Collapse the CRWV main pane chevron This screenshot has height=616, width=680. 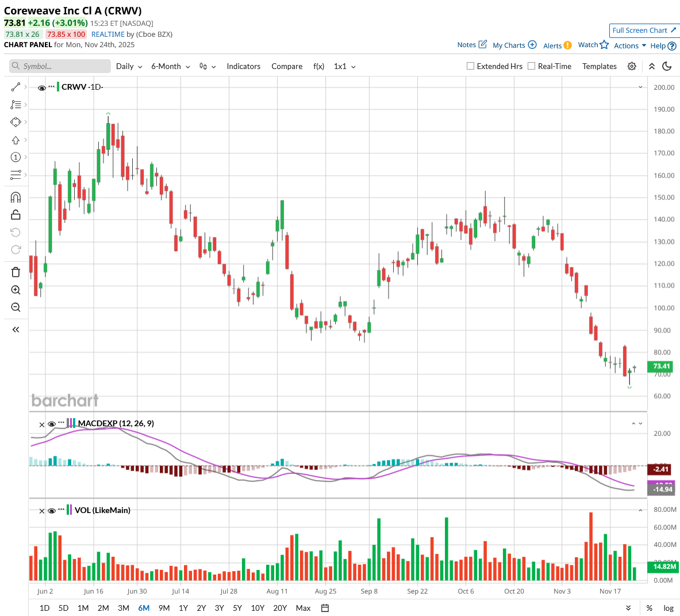click(x=640, y=87)
